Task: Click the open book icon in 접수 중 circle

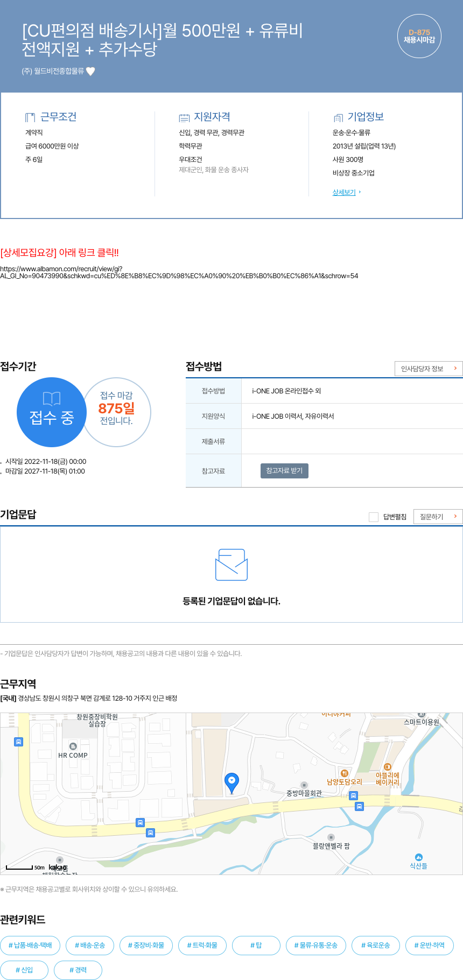Action: tap(52, 398)
